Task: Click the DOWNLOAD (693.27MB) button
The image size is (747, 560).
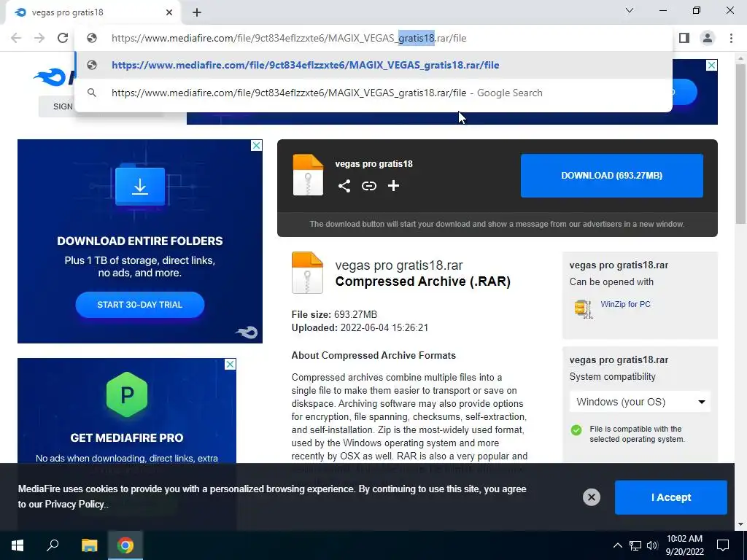Action: coord(612,175)
